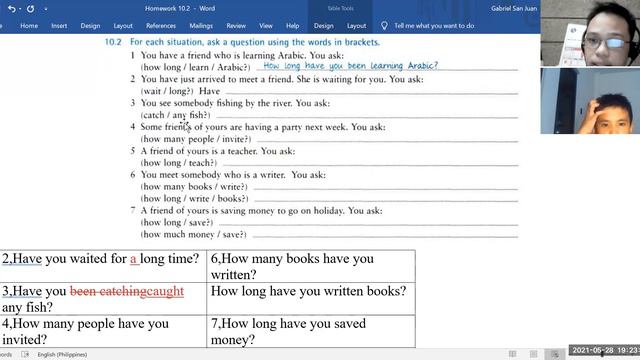Click the timestamp 2021-05-28 overlay

pos(604,350)
